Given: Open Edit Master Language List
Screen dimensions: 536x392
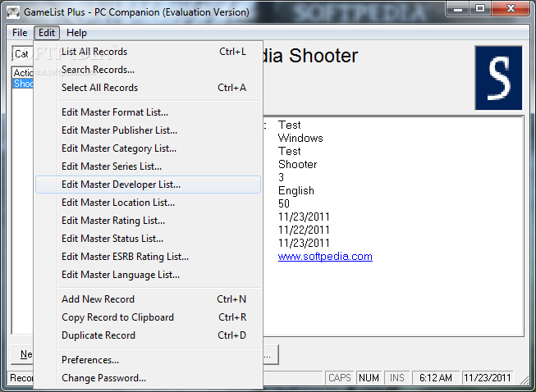Looking at the screenshot, I should 149,275.
